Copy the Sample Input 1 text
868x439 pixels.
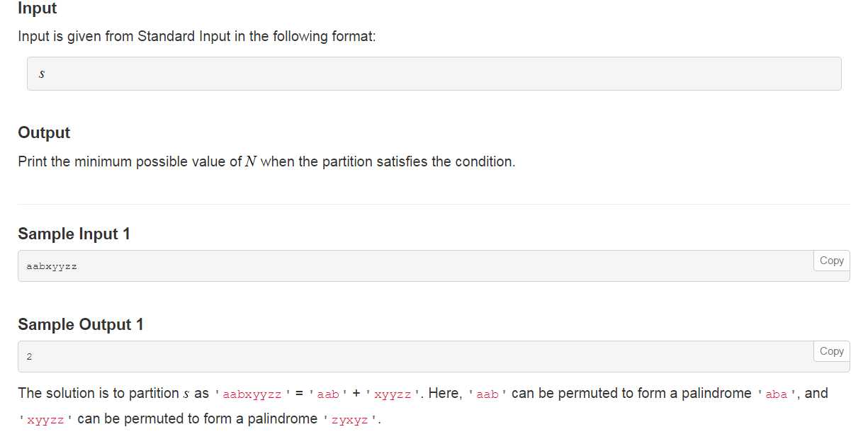(831, 261)
